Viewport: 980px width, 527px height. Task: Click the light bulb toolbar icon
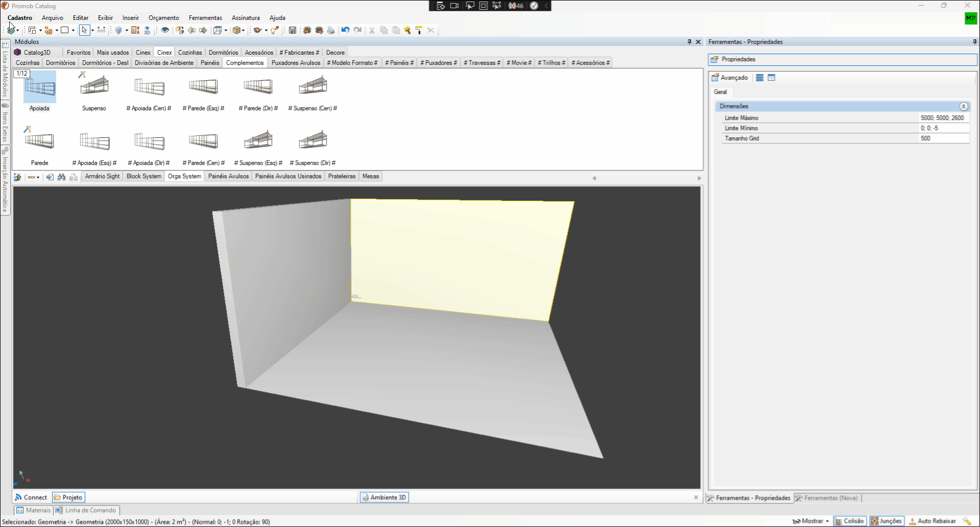[x=275, y=30]
